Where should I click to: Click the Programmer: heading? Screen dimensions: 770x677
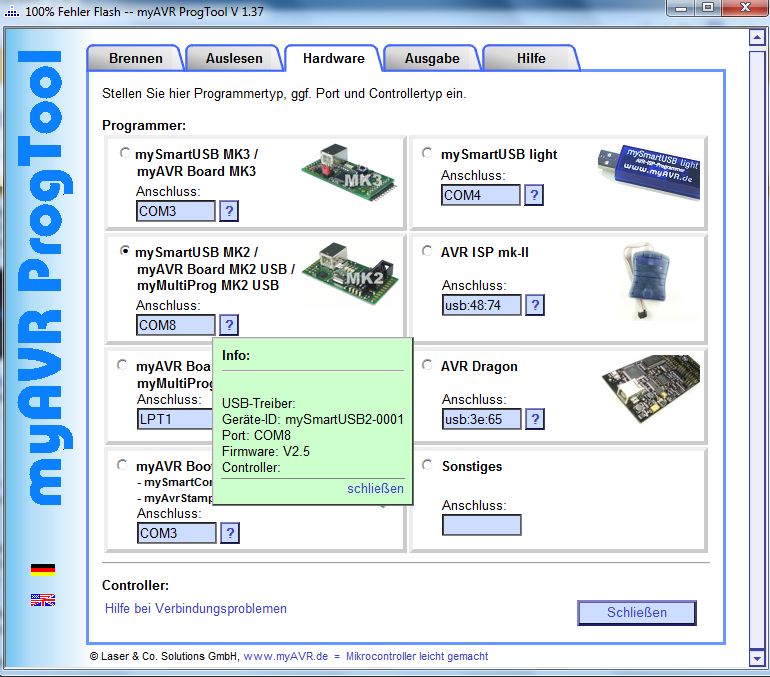144,125
